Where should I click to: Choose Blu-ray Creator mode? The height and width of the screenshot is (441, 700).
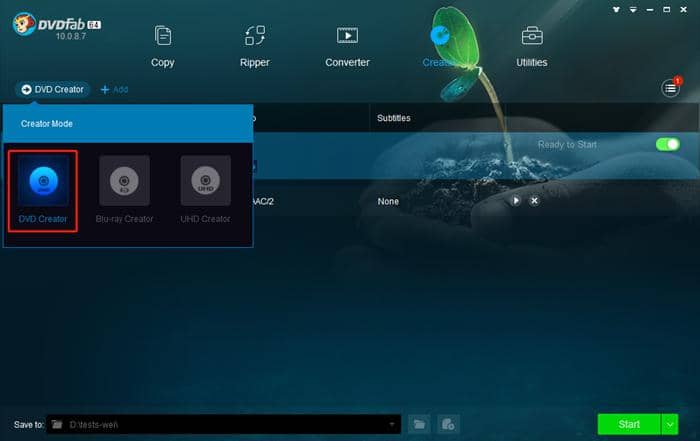(124, 181)
